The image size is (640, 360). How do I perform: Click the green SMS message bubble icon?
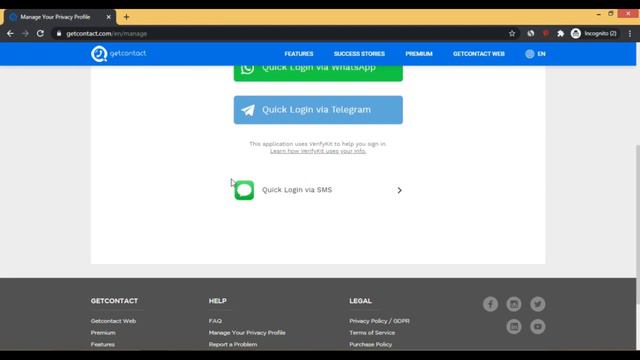pyautogui.click(x=244, y=190)
